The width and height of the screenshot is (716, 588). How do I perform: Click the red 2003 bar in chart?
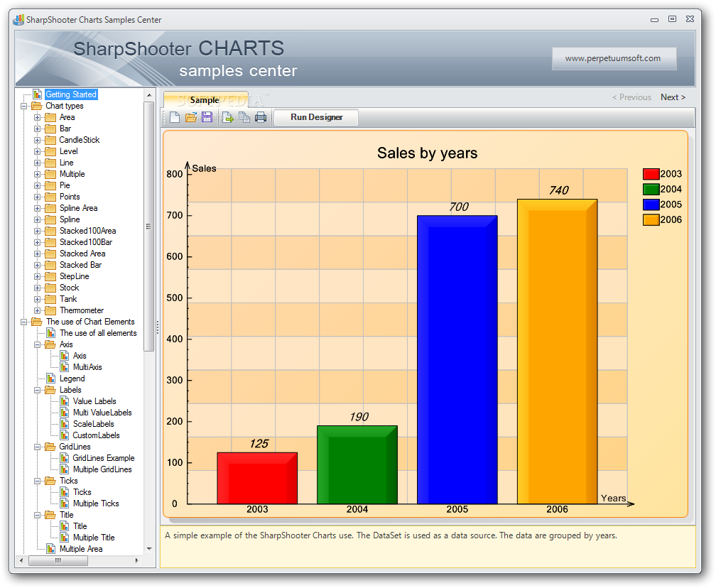point(257,479)
